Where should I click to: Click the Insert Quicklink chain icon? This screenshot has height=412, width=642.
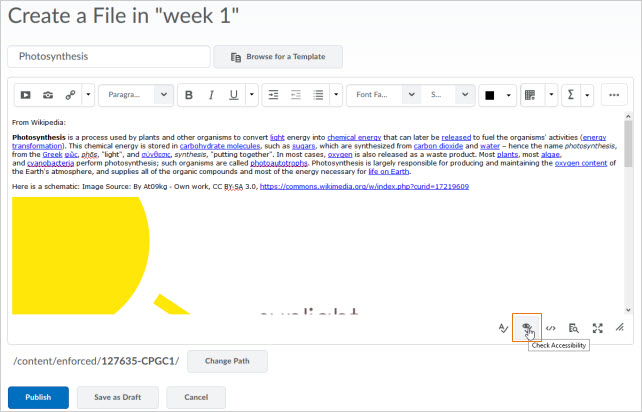70,95
